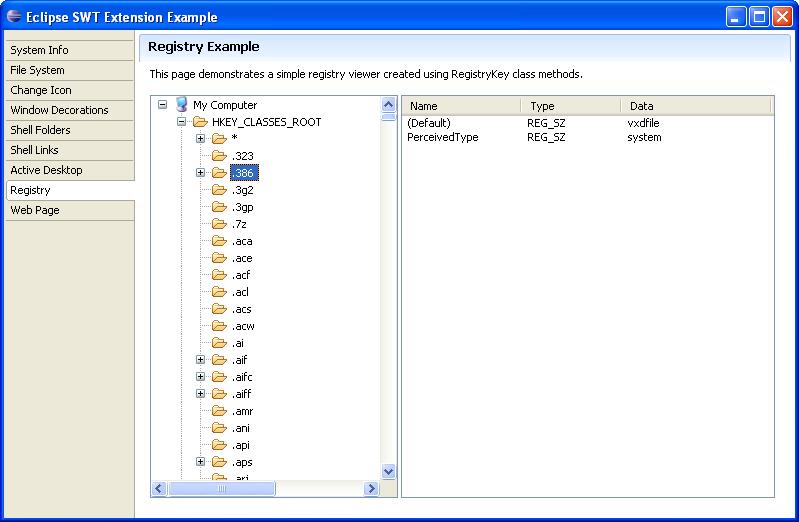The height and width of the screenshot is (522, 799).
Task: Click the folder icon beside .3g2
Action: (x=219, y=190)
